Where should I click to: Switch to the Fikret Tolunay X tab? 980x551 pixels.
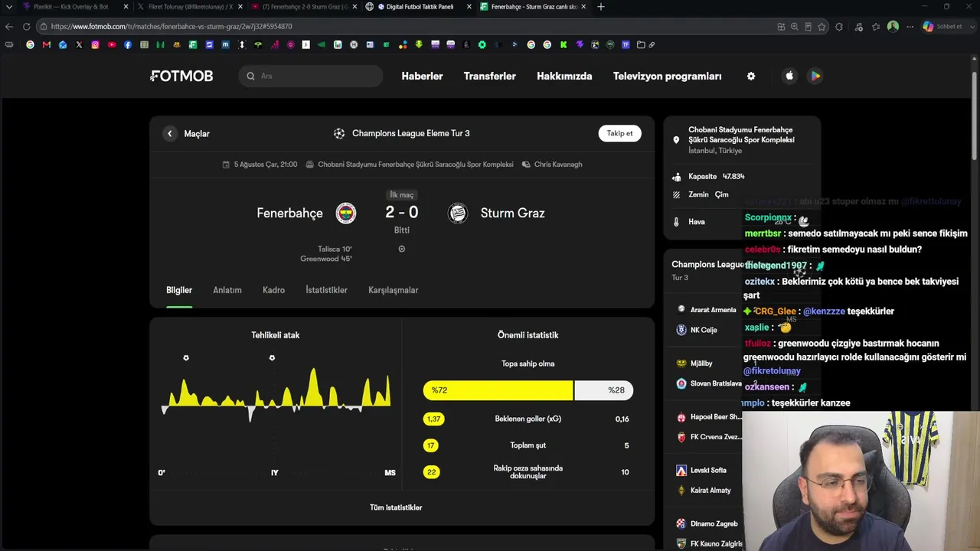click(188, 7)
